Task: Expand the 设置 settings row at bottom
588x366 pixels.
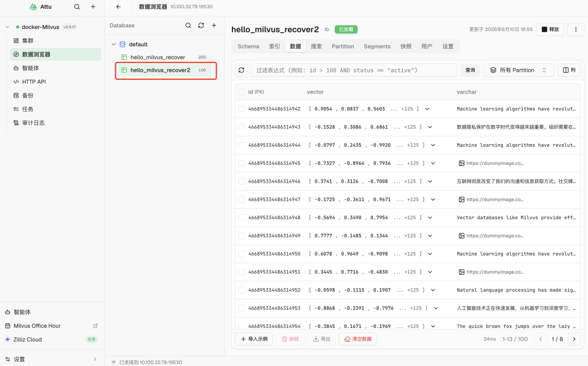Action: [52, 359]
